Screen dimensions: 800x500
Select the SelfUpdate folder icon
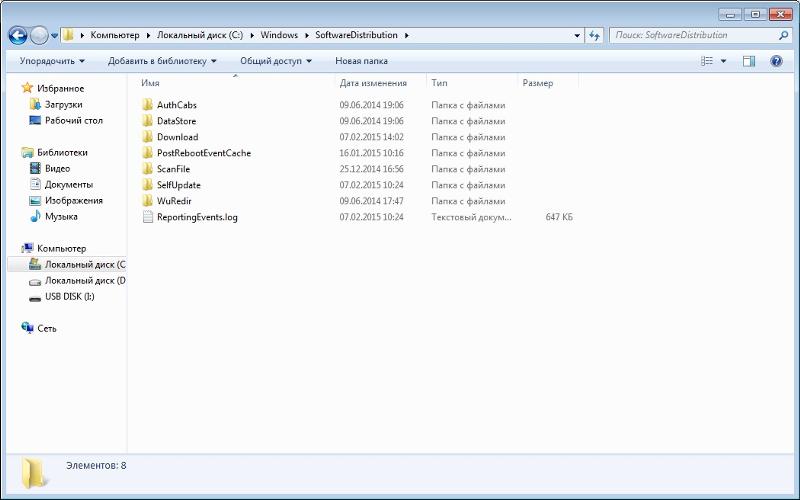pos(147,185)
